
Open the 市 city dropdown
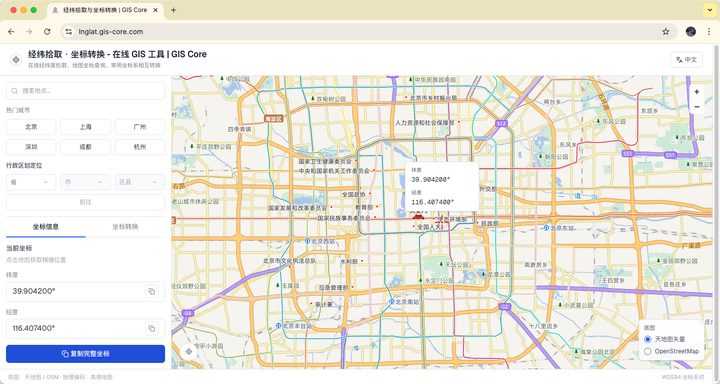tap(85, 182)
